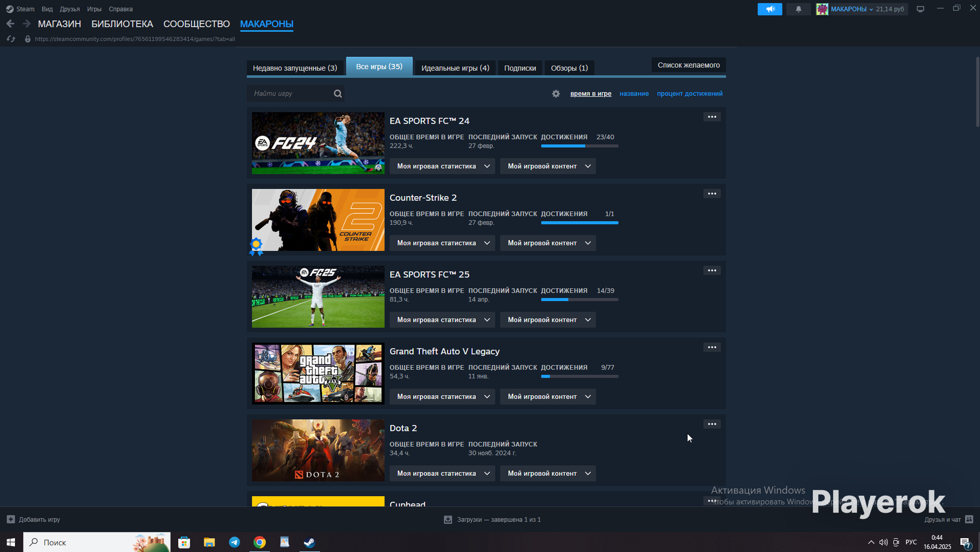Viewport: 980px width, 552px height.
Task: Click the Add game plus icon
Action: [x=10, y=519]
